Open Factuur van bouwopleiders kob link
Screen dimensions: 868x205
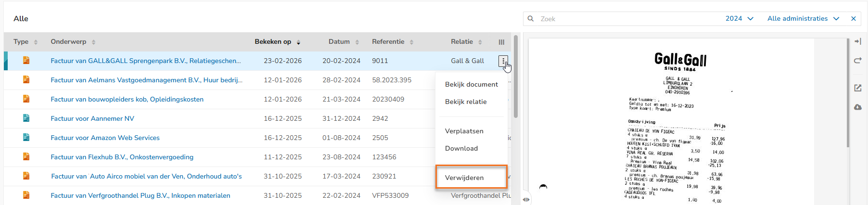[127, 99]
